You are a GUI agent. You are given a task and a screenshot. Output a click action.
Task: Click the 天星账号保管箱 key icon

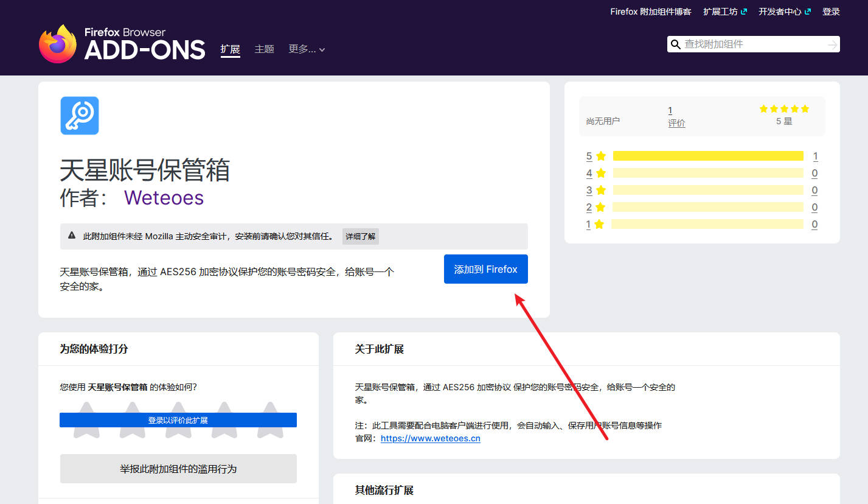point(80,116)
